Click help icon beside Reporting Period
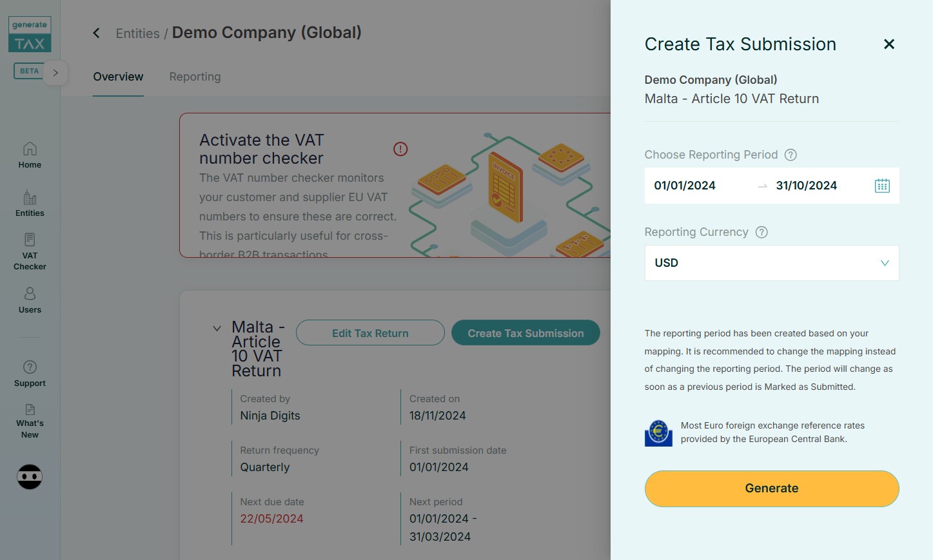Image resolution: width=933 pixels, height=560 pixels. tap(791, 155)
